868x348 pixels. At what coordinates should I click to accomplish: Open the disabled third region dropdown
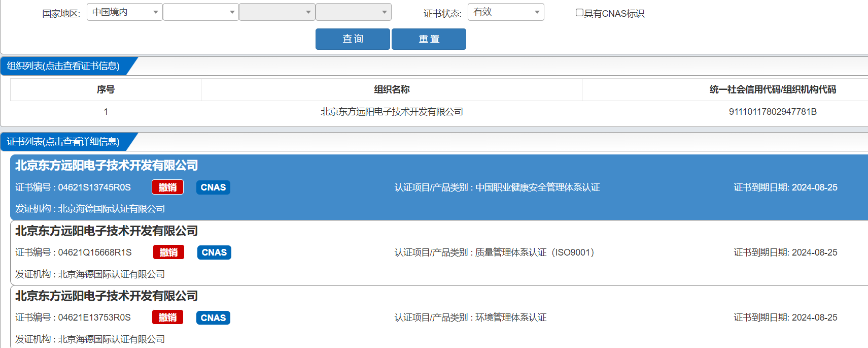pos(277,12)
